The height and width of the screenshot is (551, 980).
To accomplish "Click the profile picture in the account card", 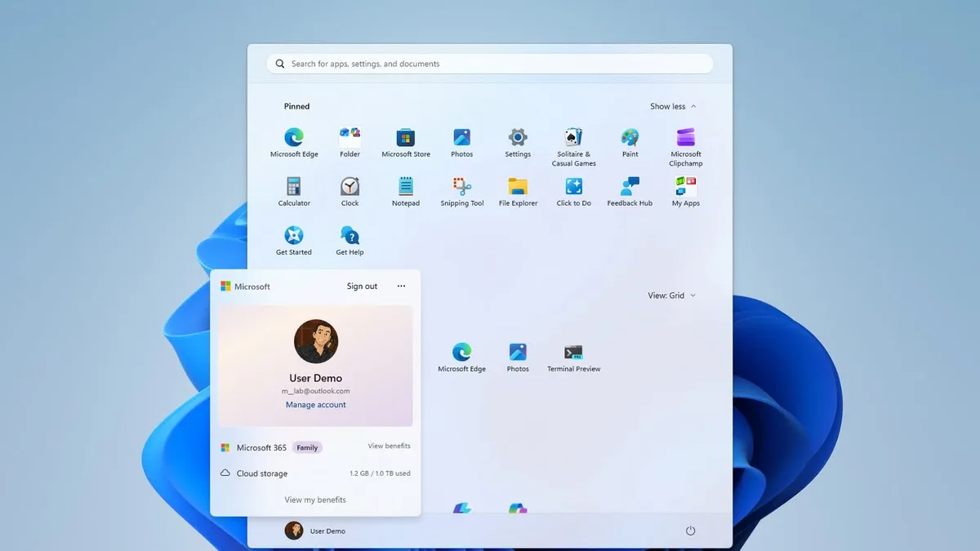I will (x=316, y=341).
